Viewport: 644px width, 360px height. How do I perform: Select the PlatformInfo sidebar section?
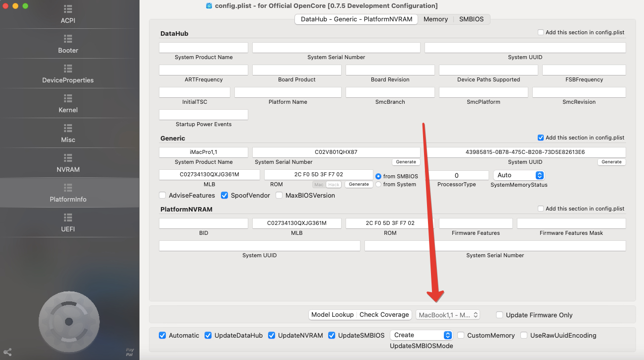(x=68, y=193)
